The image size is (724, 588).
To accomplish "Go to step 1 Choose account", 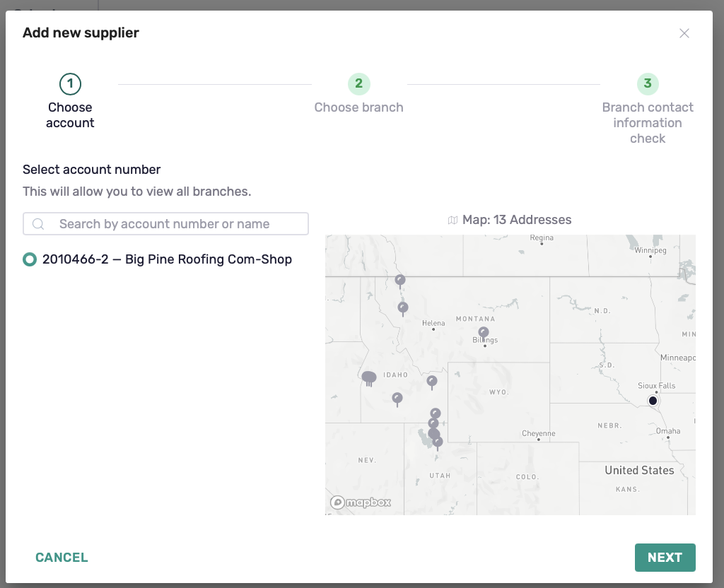I will coord(70,84).
